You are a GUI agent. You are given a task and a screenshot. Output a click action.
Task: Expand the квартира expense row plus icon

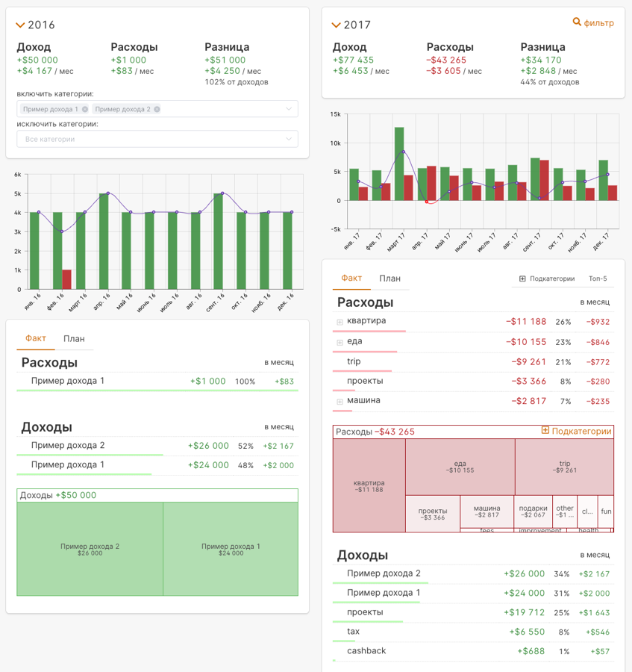point(340,322)
